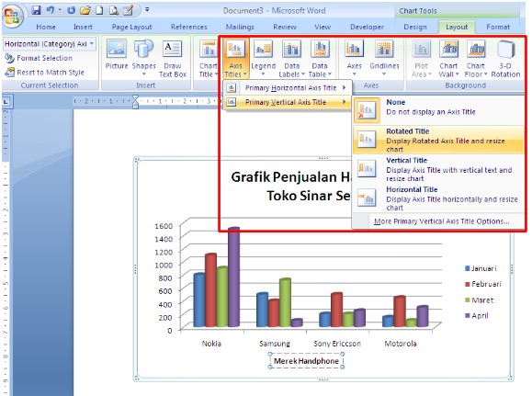This screenshot has height=396, width=532.
Task: Click 3-D Rotation button
Action: (x=505, y=59)
